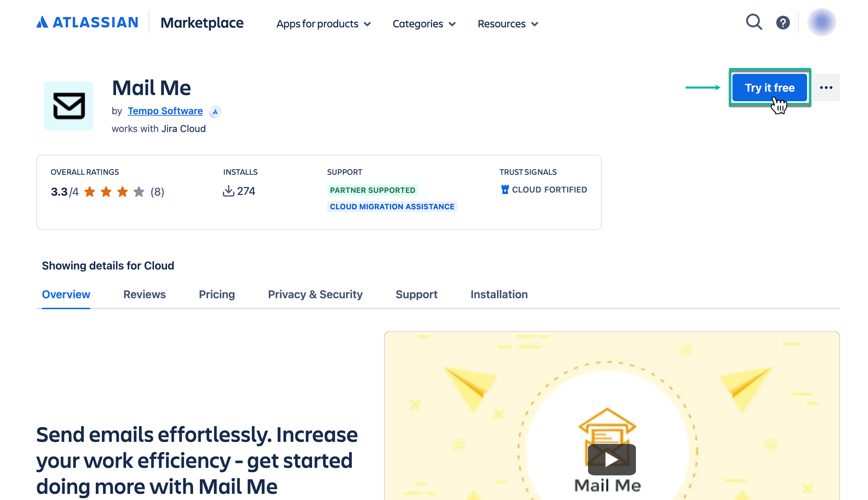Switch to the Pricing tab
Image resolution: width=868 pixels, height=500 pixels.
[217, 294]
